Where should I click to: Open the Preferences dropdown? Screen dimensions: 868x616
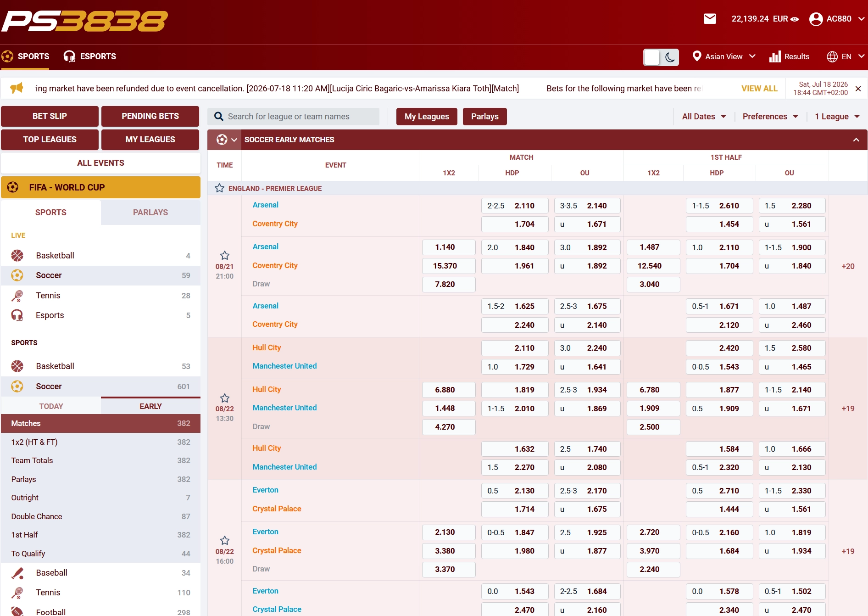[770, 117]
